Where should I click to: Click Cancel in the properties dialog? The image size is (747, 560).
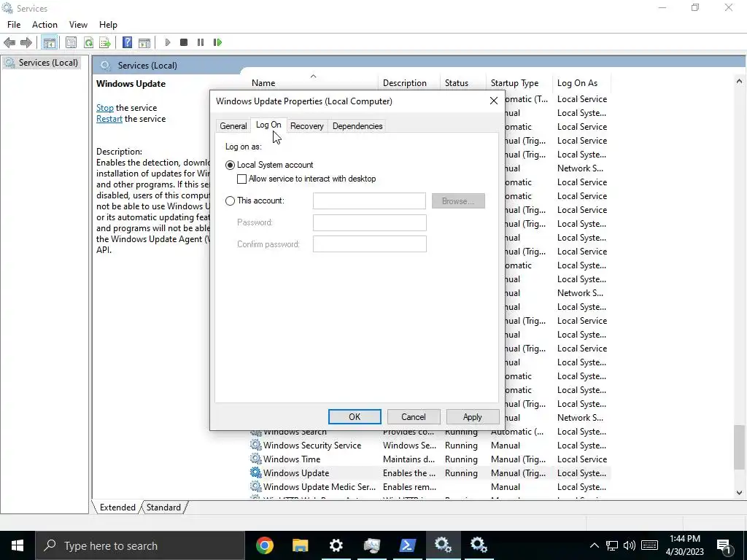(414, 416)
